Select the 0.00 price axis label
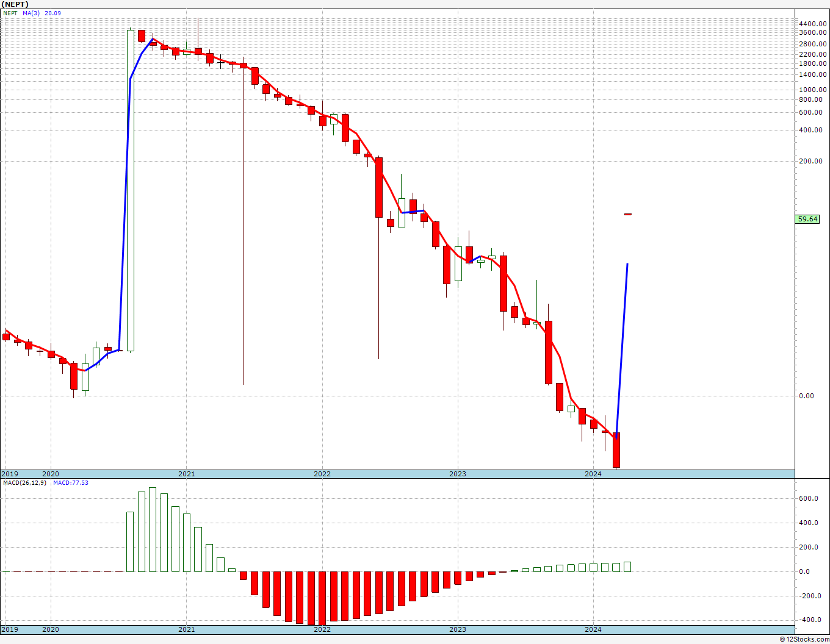This screenshot has width=830, height=644. pos(806,396)
